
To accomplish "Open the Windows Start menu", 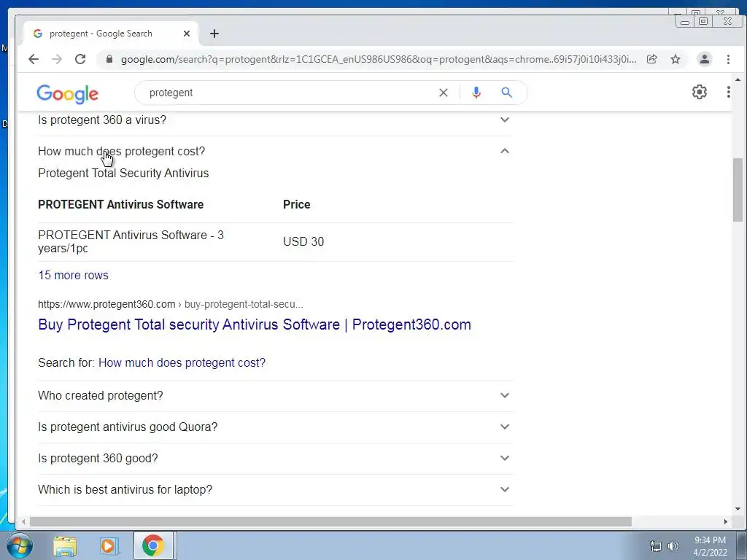I will coord(19,545).
